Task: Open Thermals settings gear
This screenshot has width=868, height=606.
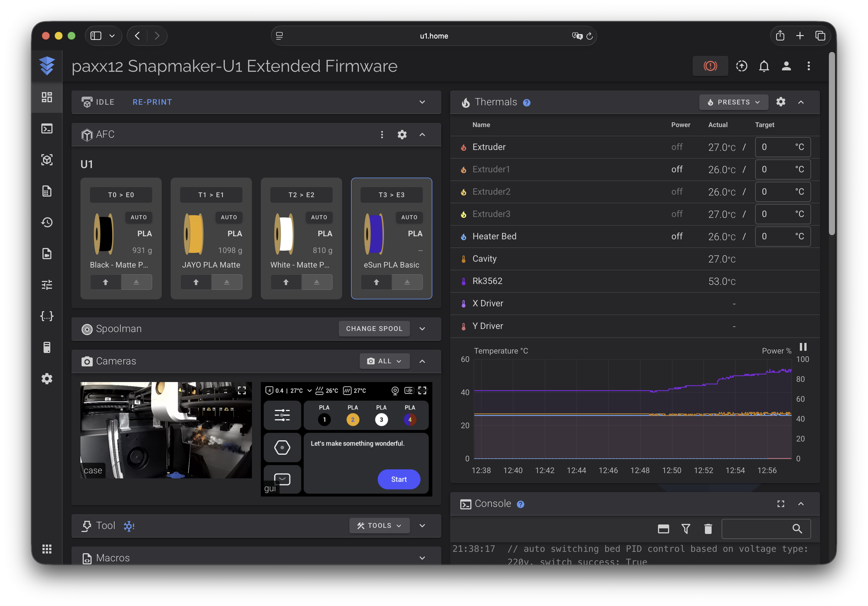Action: point(781,102)
